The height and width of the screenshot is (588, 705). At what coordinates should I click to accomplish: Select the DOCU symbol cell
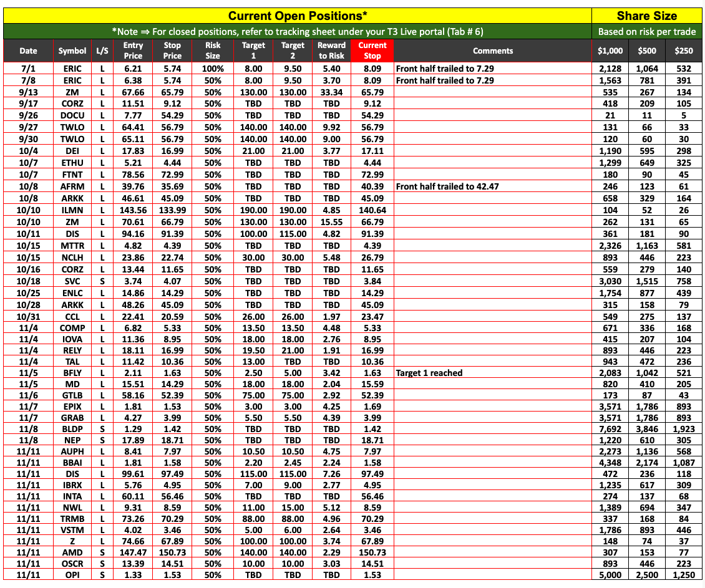[x=72, y=115]
